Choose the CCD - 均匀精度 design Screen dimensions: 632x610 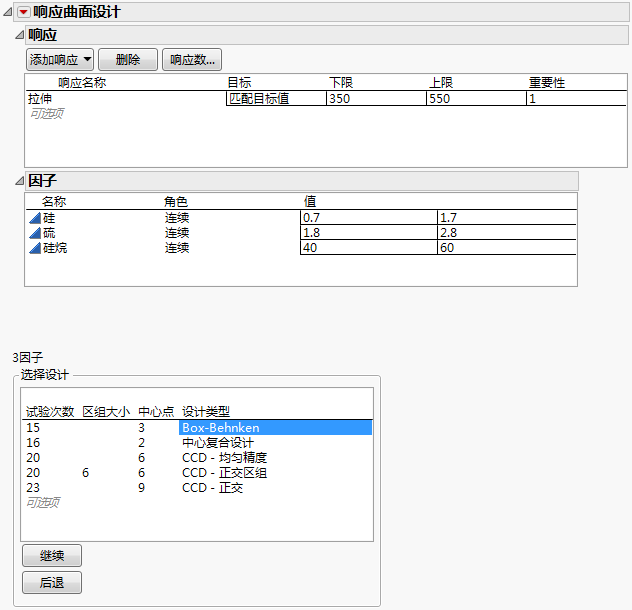point(224,458)
